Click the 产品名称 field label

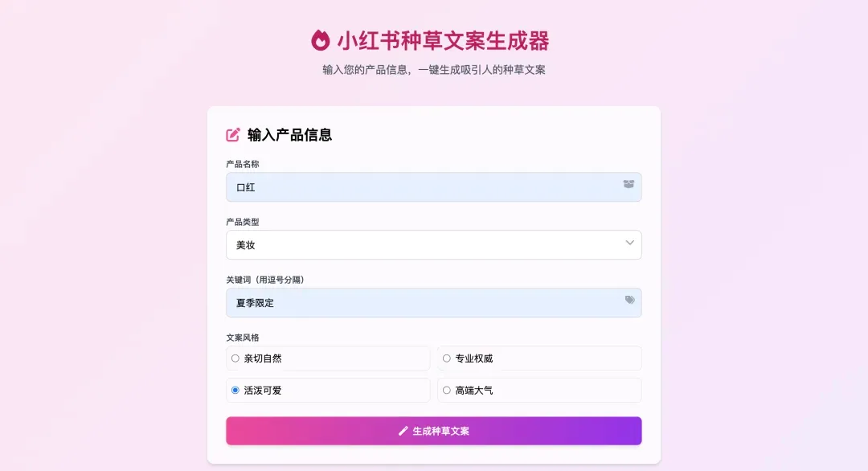click(243, 164)
